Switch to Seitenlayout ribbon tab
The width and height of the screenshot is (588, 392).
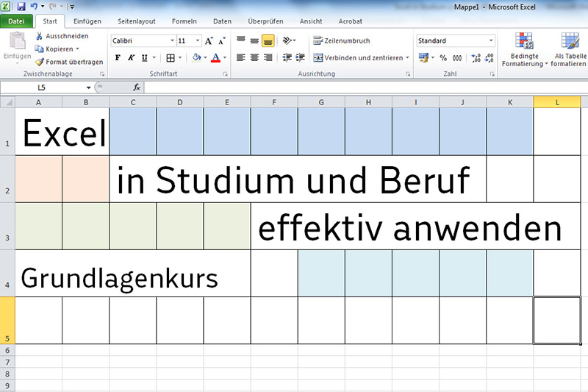pos(137,21)
